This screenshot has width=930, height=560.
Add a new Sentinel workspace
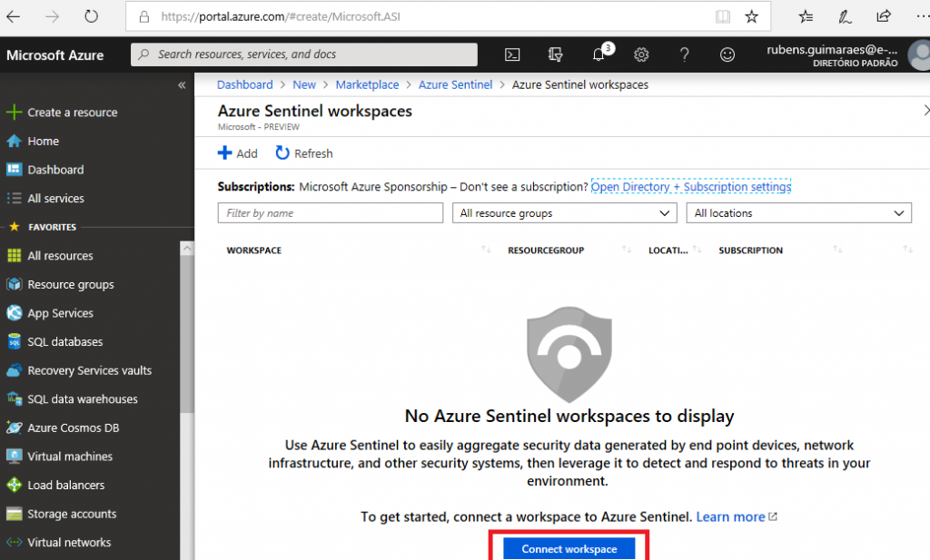pyautogui.click(x=238, y=153)
